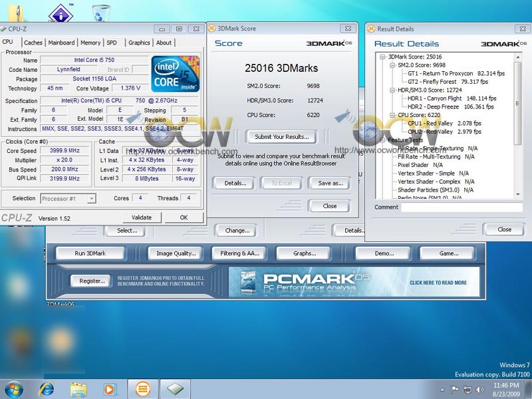Click Run 3DMark in the main window

[x=90, y=253]
